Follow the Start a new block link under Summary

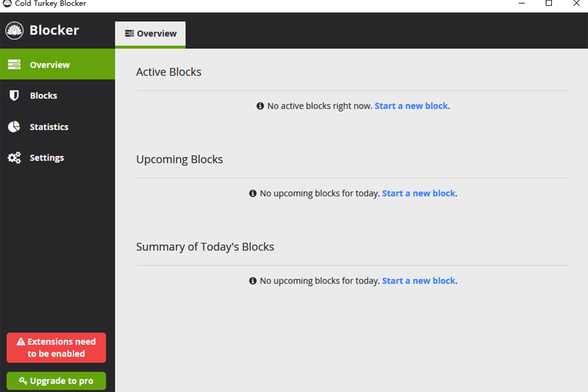click(418, 281)
